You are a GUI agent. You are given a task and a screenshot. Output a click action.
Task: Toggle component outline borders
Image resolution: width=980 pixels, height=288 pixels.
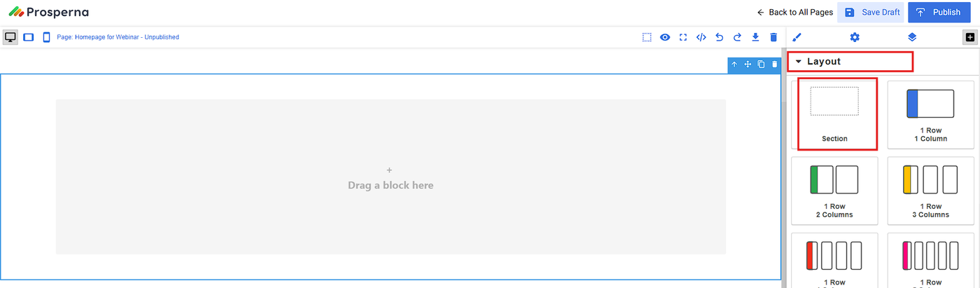point(647,37)
